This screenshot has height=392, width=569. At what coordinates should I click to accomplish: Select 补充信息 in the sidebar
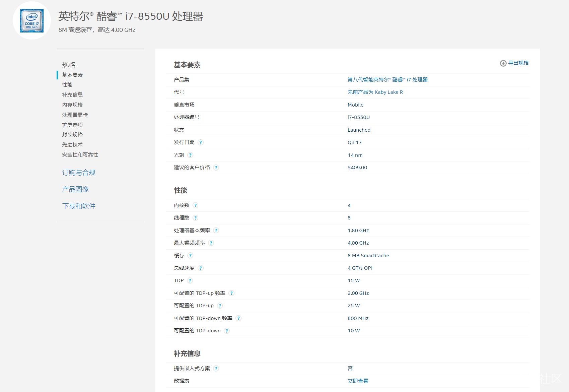click(72, 95)
